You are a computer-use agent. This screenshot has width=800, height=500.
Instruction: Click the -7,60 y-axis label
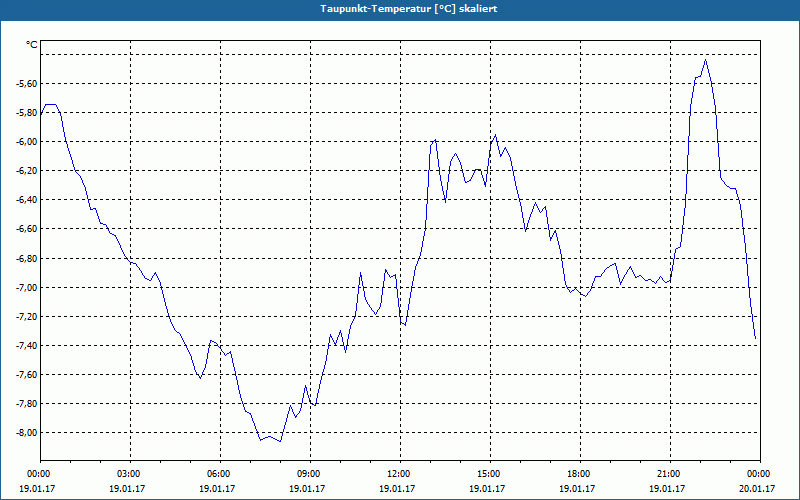[x=28, y=374]
